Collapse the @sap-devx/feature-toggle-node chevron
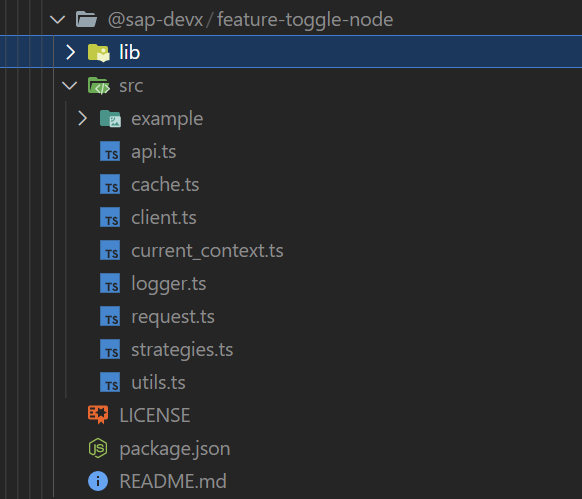Screen dimensions: 582x499 pos(58,19)
